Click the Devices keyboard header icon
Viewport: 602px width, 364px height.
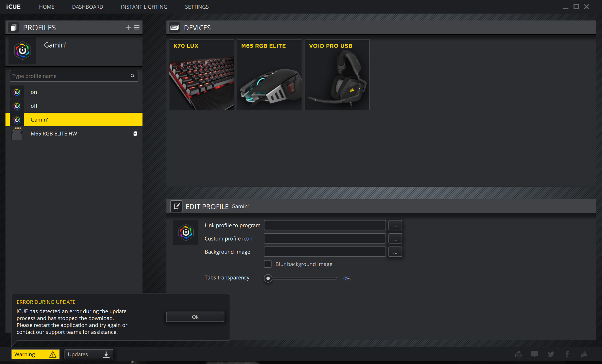(175, 28)
